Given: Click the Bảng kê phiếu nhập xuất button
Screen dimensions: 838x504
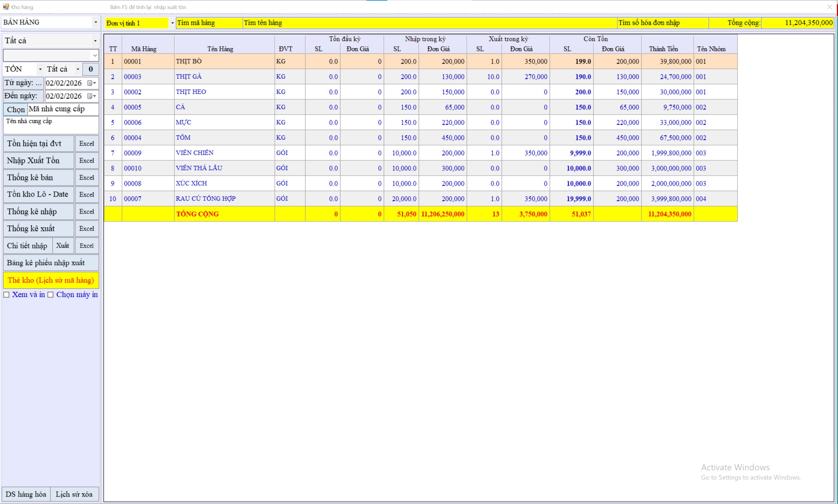Looking at the screenshot, I should click(51, 263).
